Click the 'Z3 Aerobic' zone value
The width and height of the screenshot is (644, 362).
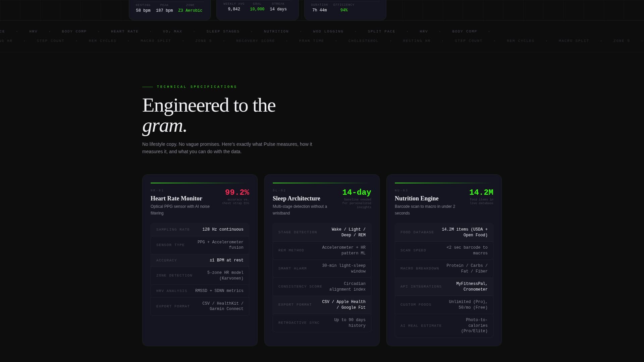[190, 11]
